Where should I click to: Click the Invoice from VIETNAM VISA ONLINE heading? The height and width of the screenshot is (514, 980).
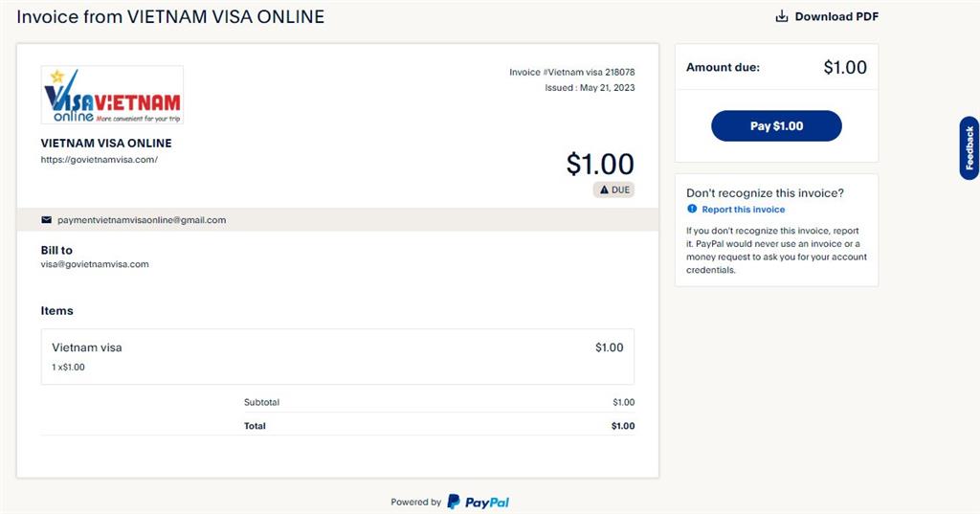click(x=170, y=17)
